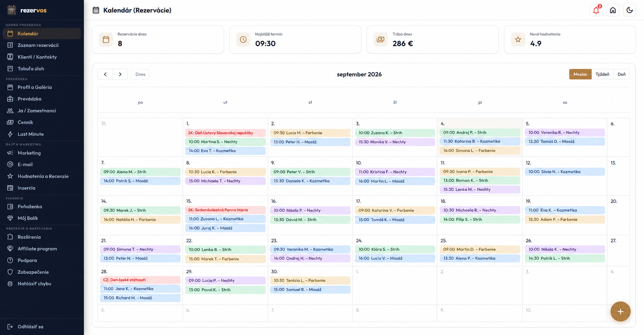This screenshot has width=644, height=335.
Task: Open Môj Balík in sidebar
Action: point(42,218)
